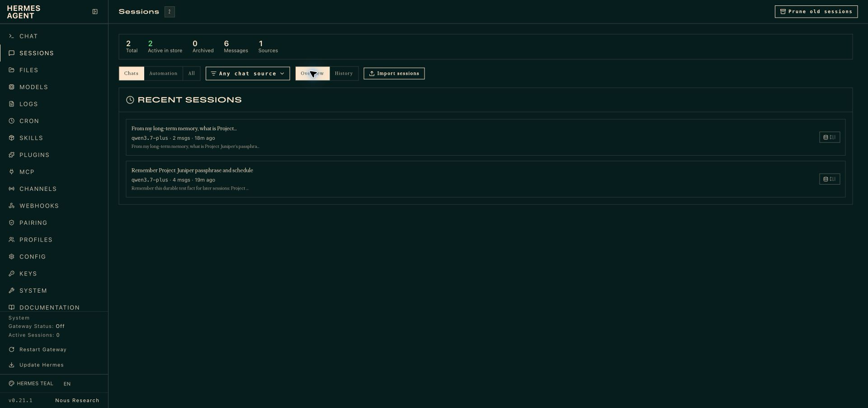This screenshot has height=408, width=868.
Task: Click Import sessions button
Action: (394, 73)
